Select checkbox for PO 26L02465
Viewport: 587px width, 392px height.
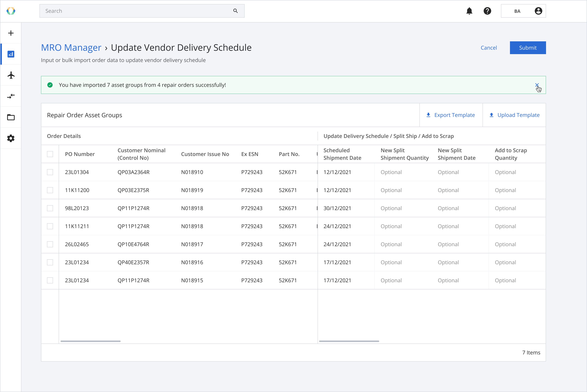(50, 244)
